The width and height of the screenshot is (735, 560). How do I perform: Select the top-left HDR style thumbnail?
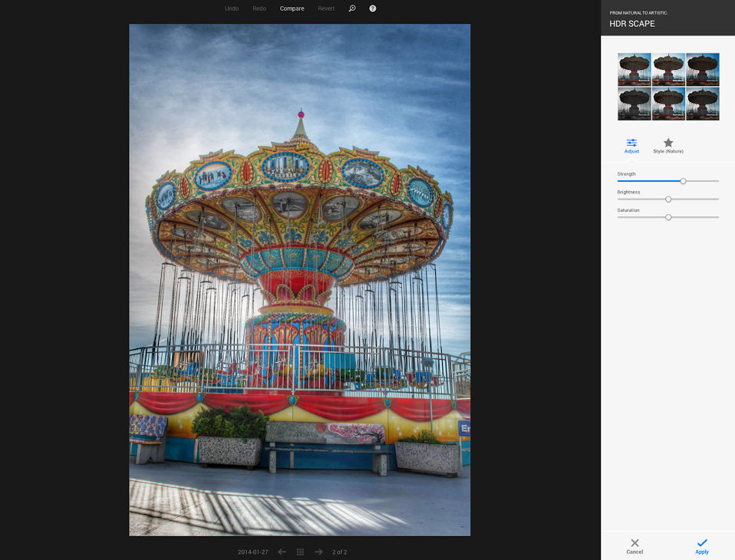[x=634, y=68]
